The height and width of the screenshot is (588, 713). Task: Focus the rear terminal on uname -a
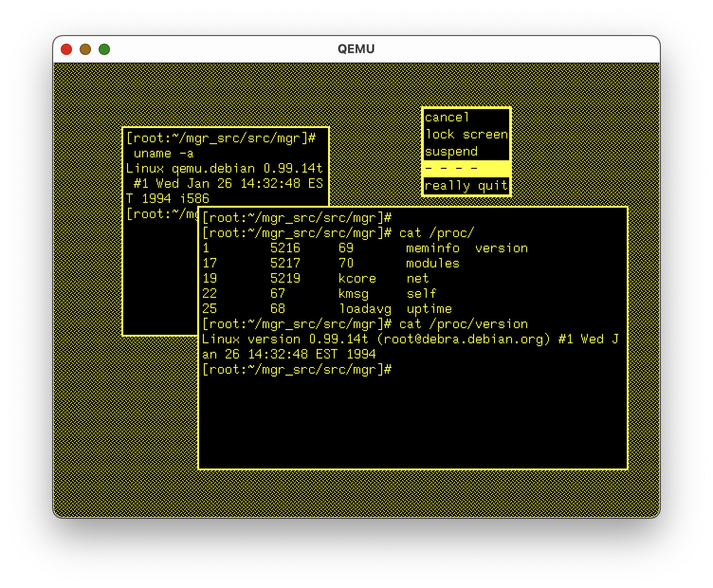(164, 153)
